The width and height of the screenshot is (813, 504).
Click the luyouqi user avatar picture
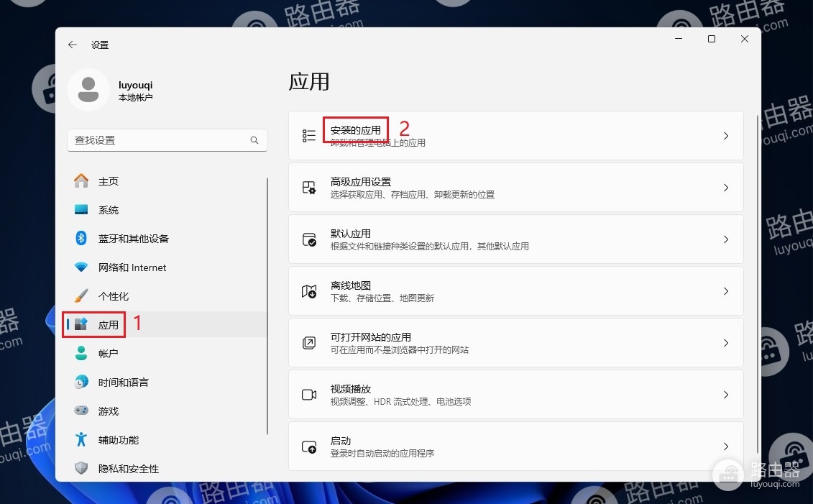coord(88,90)
